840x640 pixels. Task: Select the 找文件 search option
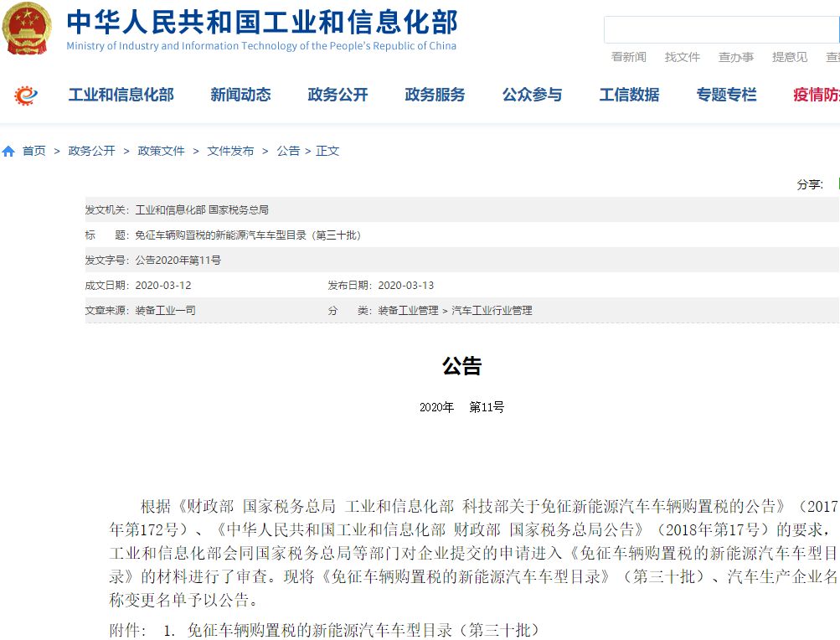(683, 57)
